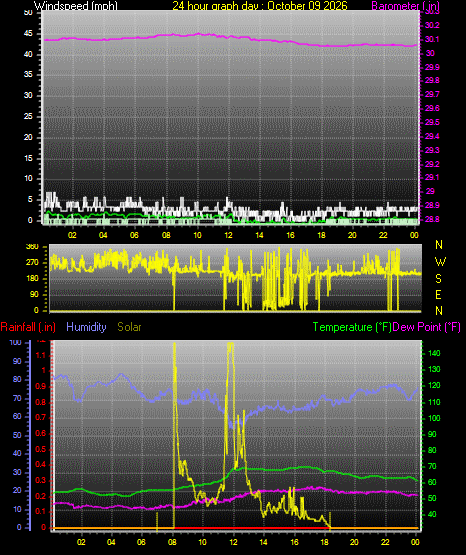Click hour 20 below the windspeed graph

[352, 235]
